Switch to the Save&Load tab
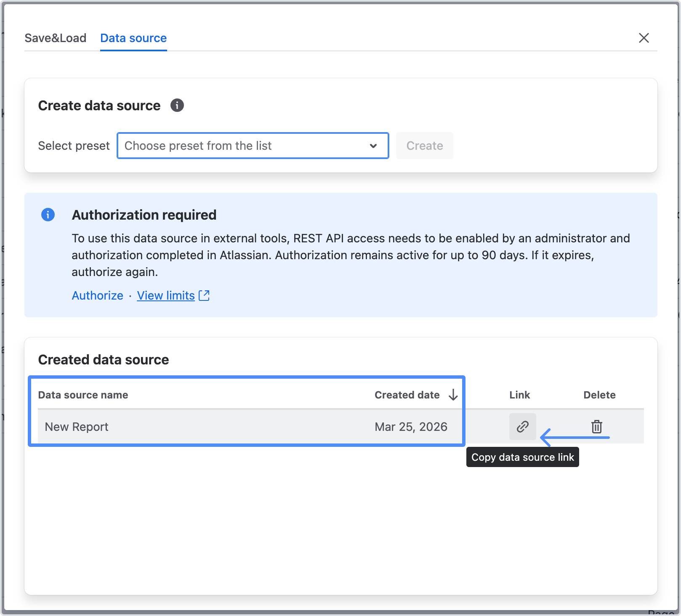The width and height of the screenshot is (681, 616). coord(56,38)
